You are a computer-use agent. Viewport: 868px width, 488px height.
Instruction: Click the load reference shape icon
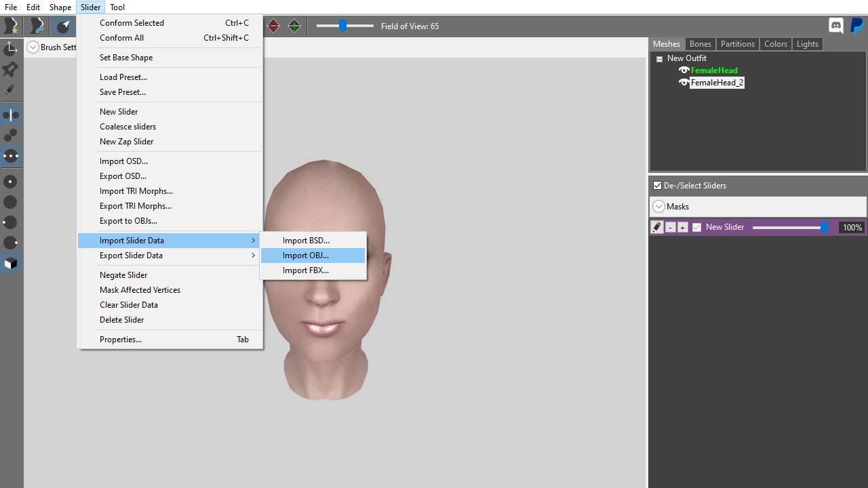(37, 26)
